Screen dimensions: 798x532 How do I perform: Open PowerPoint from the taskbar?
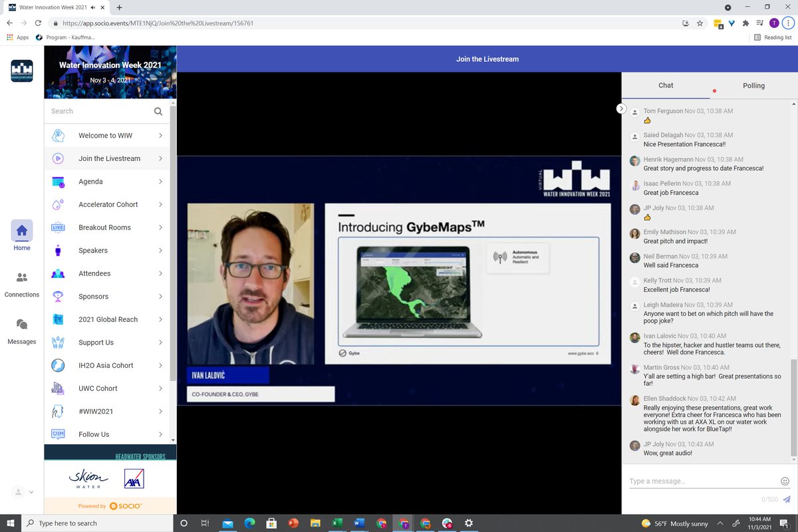point(293,523)
